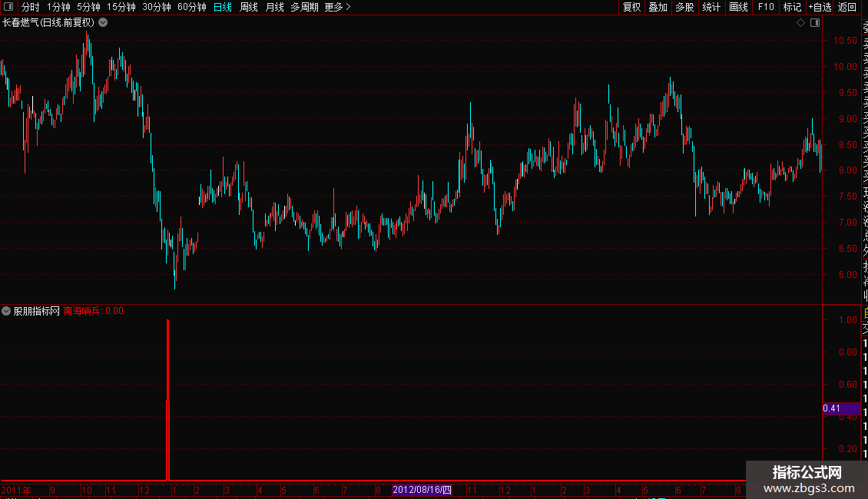This screenshot has height=499, width=868.
Task: Expand the 股朋指标网 indicator dropdown
Action: click(x=6, y=311)
